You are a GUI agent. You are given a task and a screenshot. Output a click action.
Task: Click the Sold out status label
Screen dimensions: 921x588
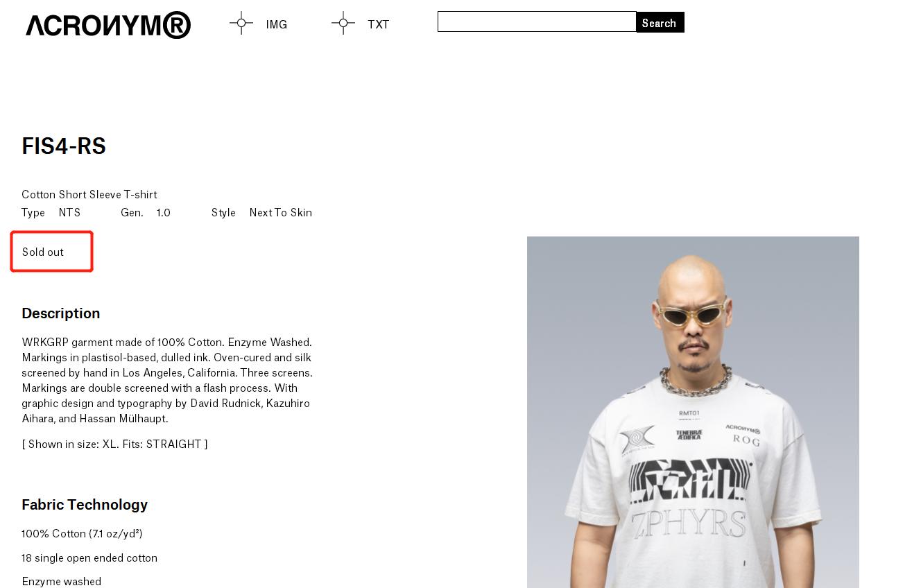(43, 252)
